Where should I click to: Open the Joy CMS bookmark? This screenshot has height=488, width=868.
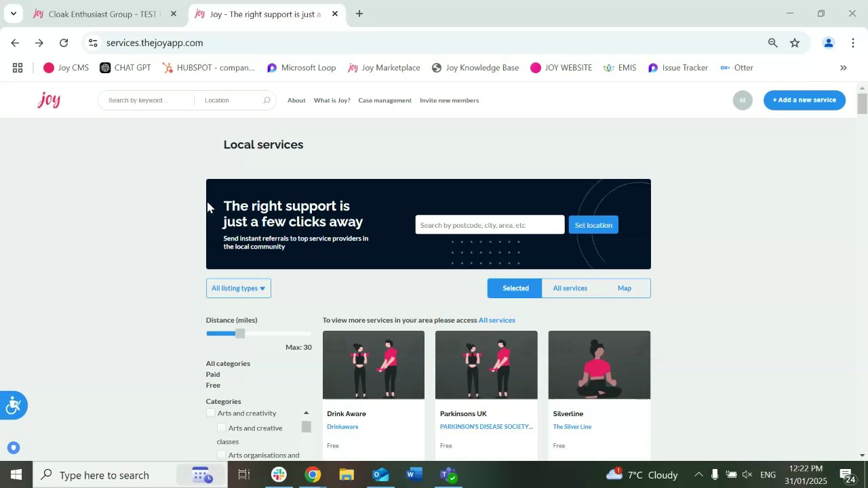coord(66,68)
